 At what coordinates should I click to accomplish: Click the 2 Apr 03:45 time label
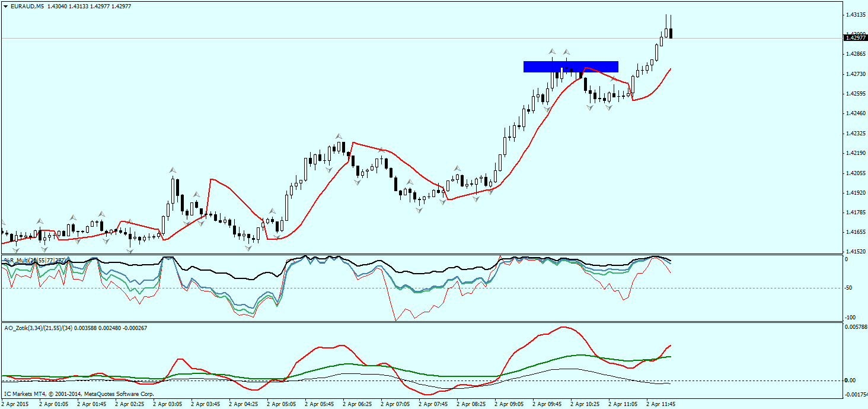[205, 404]
